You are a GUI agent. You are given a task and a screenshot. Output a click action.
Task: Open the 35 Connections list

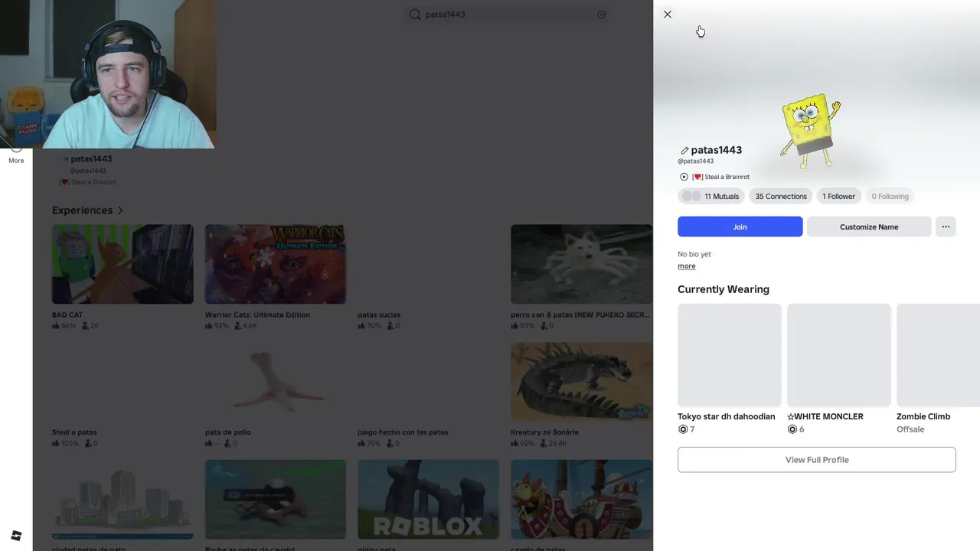click(x=781, y=197)
